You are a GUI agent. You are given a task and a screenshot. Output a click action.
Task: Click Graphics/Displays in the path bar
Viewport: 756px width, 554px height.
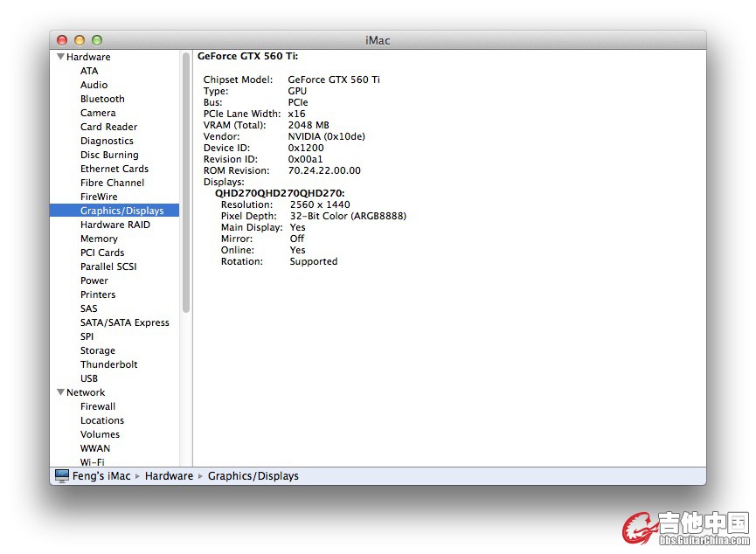click(253, 476)
